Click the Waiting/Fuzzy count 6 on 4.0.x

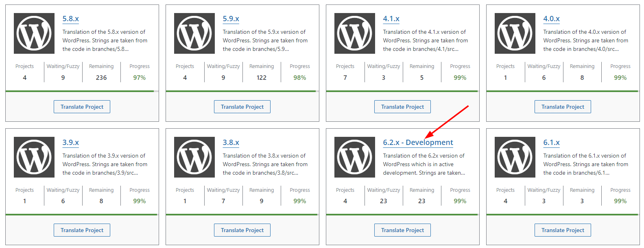(x=544, y=77)
